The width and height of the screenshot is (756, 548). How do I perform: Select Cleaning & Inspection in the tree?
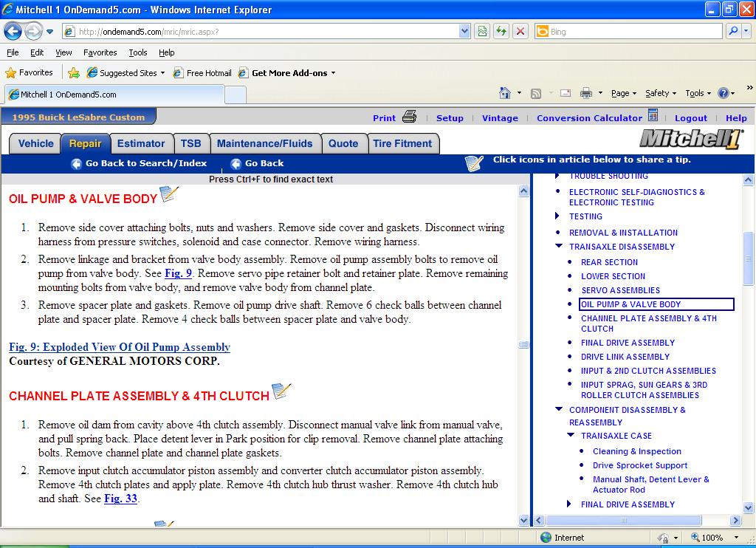click(637, 451)
